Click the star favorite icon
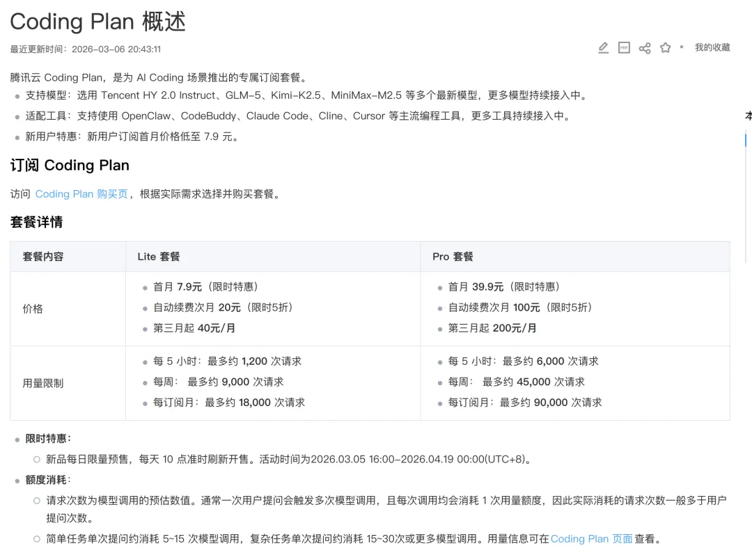The height and width of the screenshot is (560, 752). point(665,47)
